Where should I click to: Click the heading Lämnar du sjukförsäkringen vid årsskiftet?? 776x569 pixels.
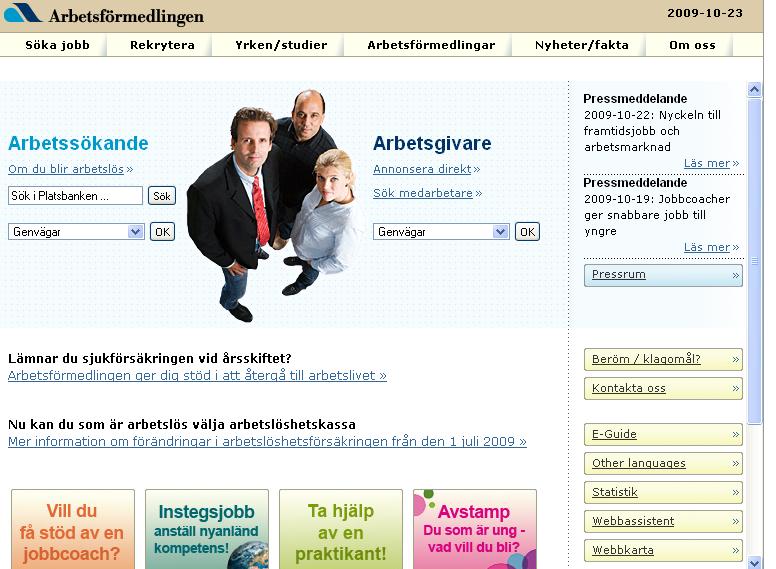click(x=150, y=358)
